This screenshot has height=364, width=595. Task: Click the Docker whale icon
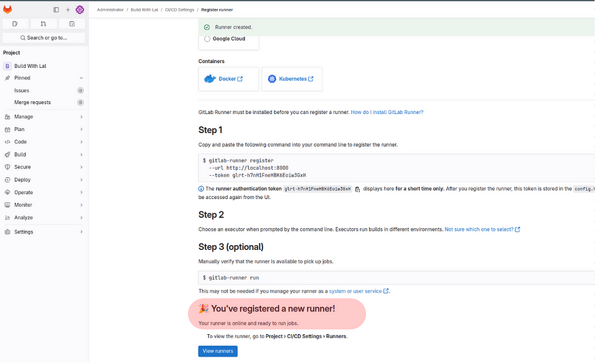[x=210, y=79]
